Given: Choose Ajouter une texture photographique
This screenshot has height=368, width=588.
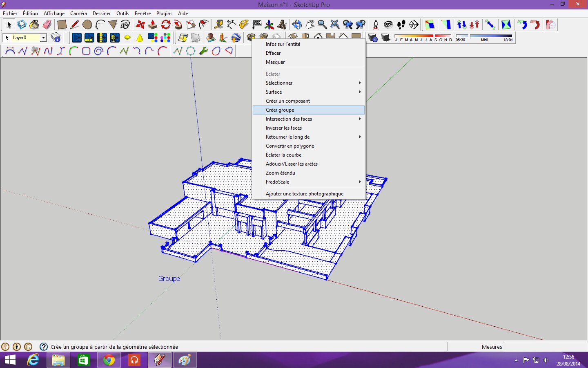Looking at the screenshot, I should (309, 194).
